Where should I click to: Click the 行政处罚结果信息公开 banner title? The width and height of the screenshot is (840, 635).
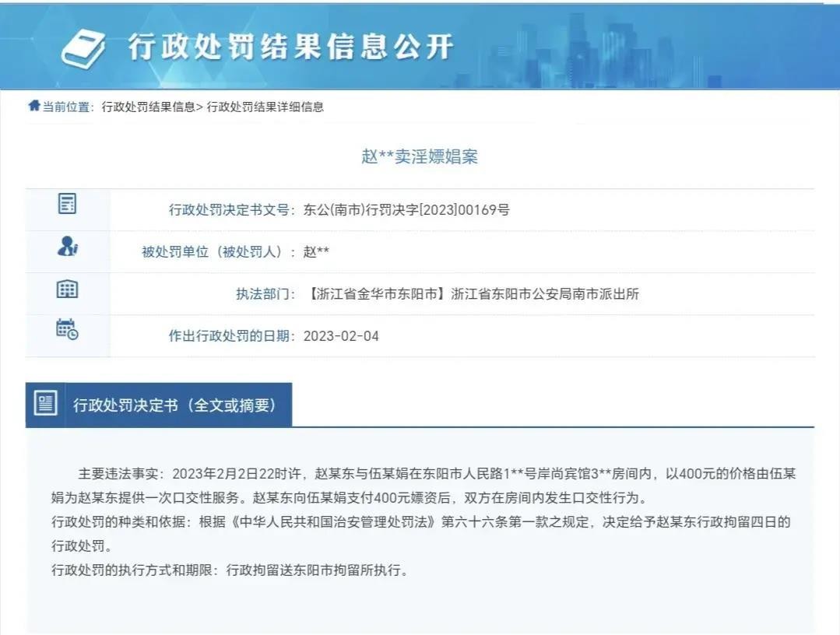[x=290, y=48]
